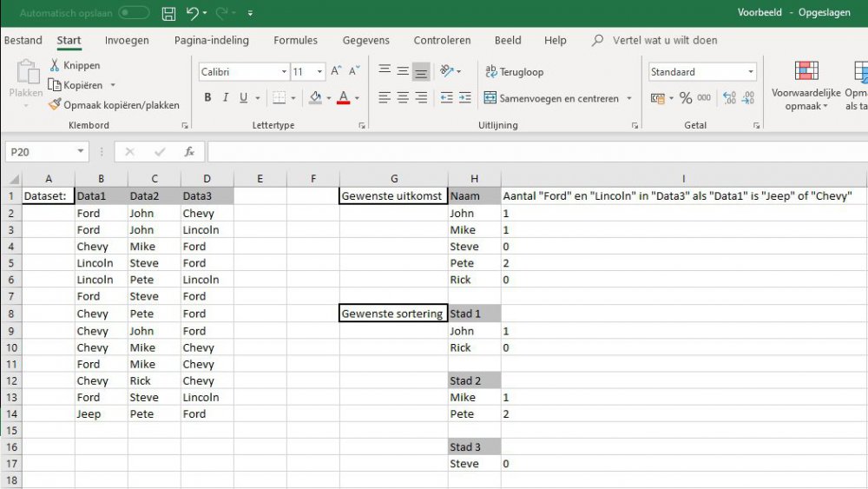Open the Calibri font name dropdown
Screen dimensions: 868x489
pyautogui.click(x=243, y=72)
